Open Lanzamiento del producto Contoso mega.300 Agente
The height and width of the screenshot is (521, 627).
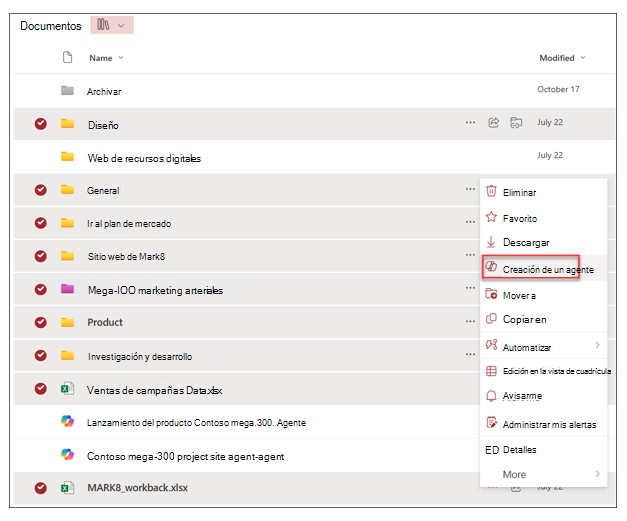196,423
